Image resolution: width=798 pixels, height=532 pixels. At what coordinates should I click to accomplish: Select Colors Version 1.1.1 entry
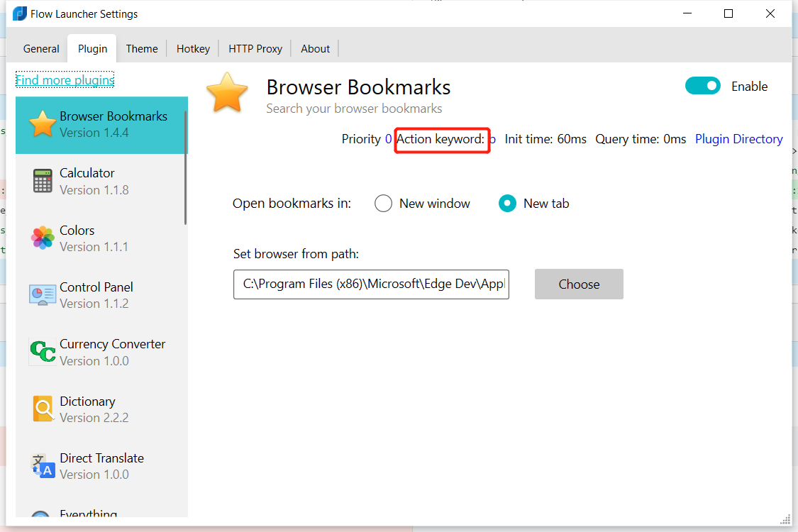101,239
